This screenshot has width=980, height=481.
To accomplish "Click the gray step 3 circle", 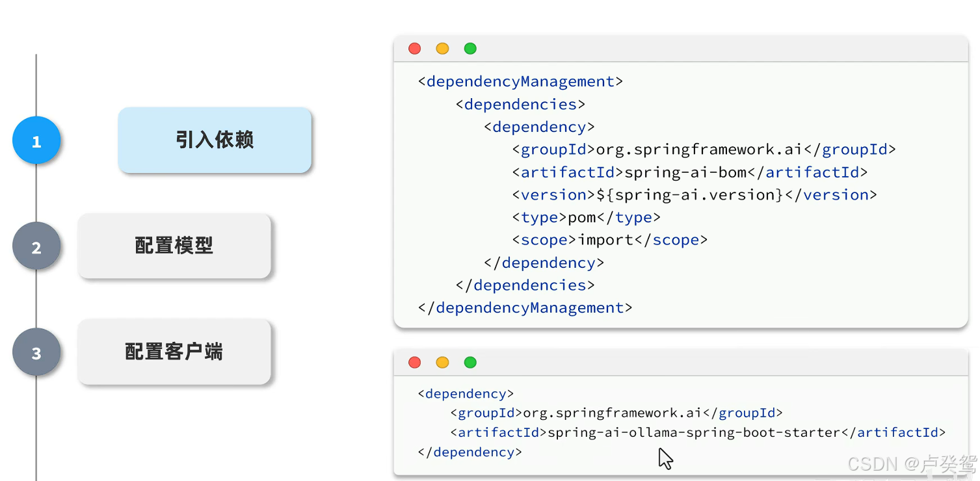I will 36,352.
